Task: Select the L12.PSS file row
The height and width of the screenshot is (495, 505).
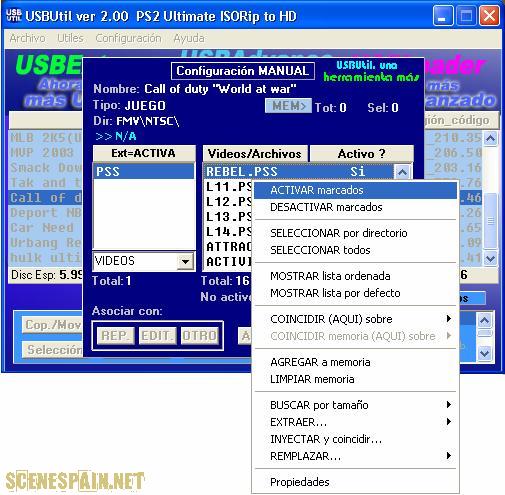Action: point(229,202)
